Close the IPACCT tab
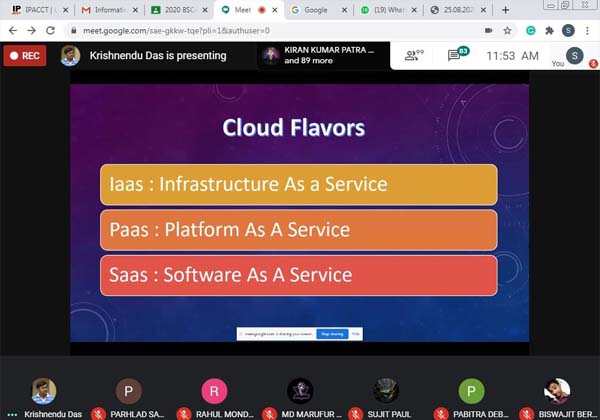600x420 pixels. [65, 10]
